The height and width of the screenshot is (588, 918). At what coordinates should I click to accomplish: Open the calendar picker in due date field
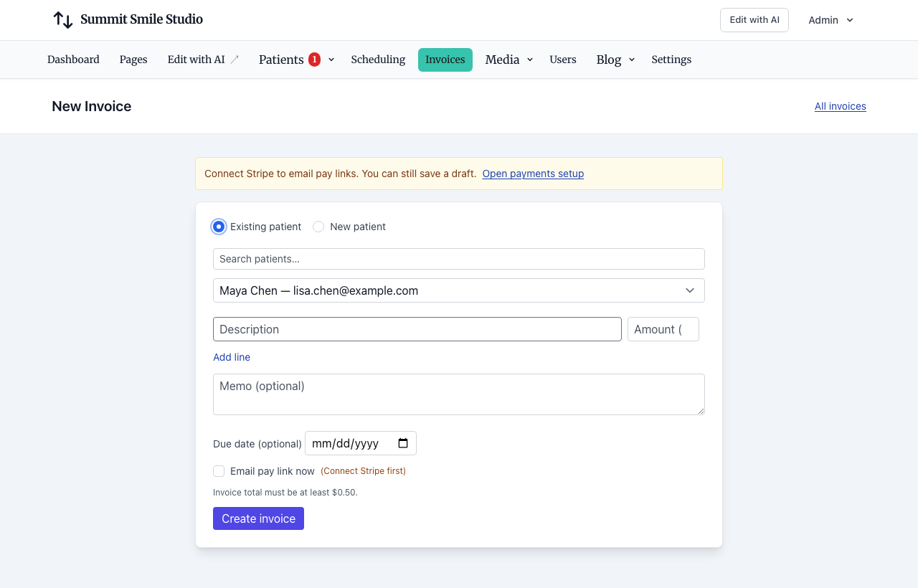pyautogui.click(x=403, y=443)
